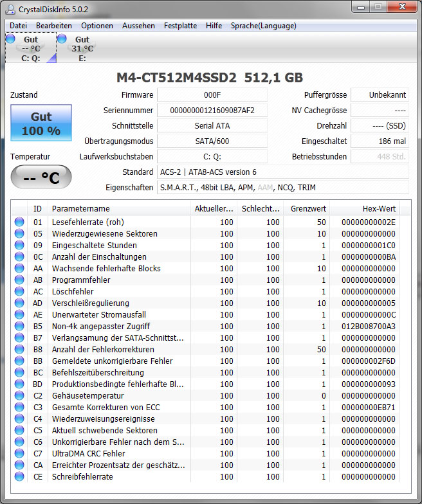Click the -- °C temperature button
422x504 pixels.
(x=41, y=177)
